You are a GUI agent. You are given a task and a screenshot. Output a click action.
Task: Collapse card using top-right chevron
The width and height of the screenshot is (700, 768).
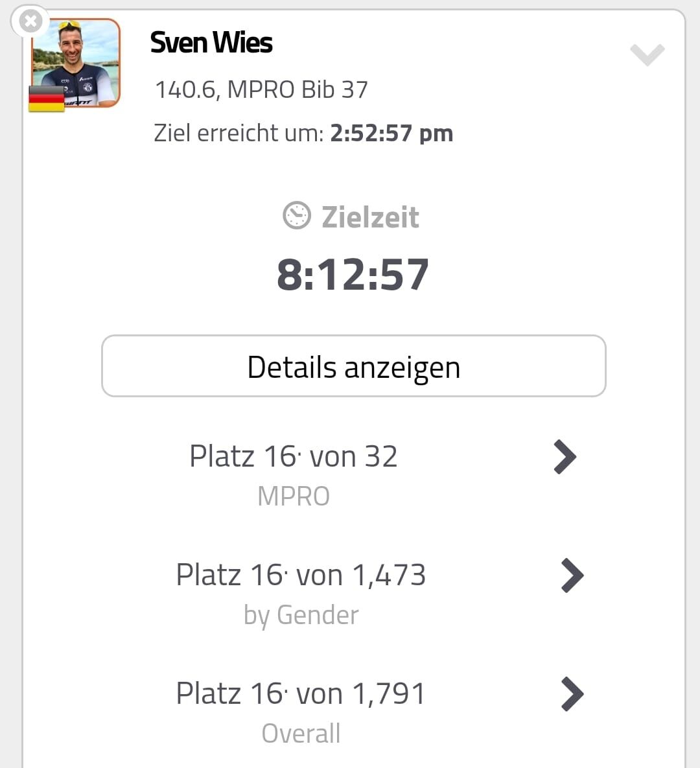(x=647, y=54)
